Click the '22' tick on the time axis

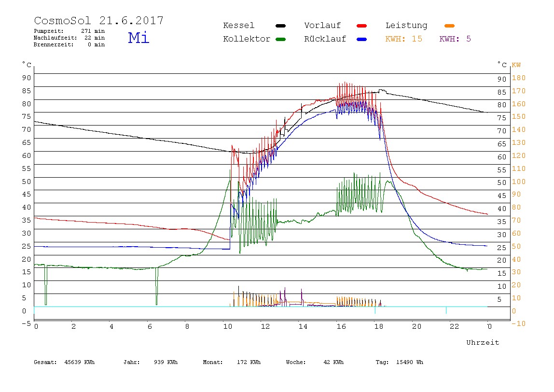(454, 327)
